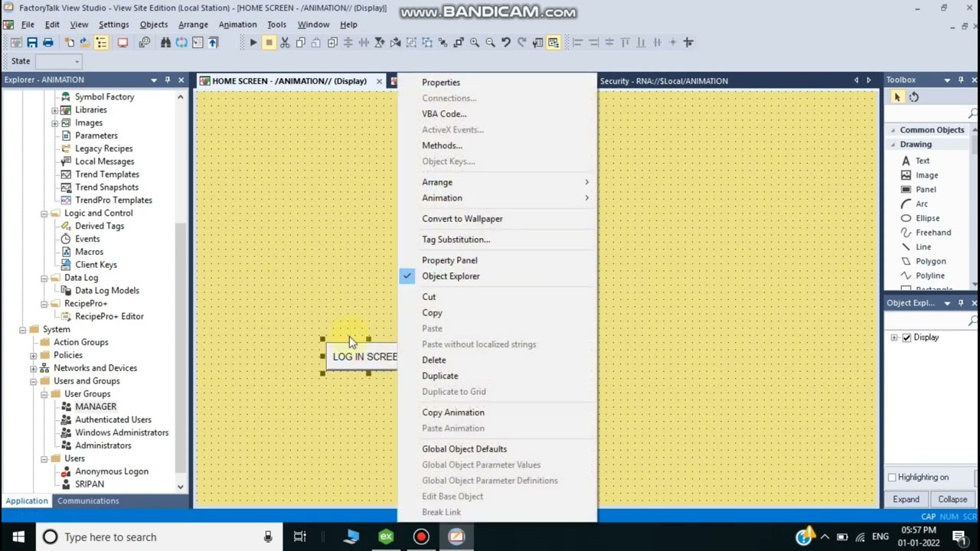Toggle the Display checkbox in Object Explorer
The image size is (980, 551).
pyautogui.click(x=906, y=337)
